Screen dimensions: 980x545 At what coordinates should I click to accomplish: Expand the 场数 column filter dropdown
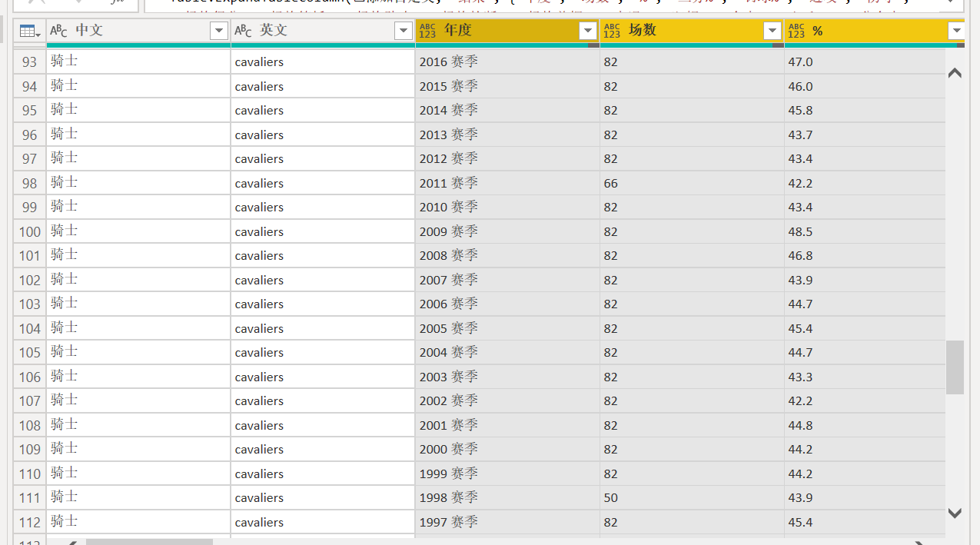tap(772, 31)
